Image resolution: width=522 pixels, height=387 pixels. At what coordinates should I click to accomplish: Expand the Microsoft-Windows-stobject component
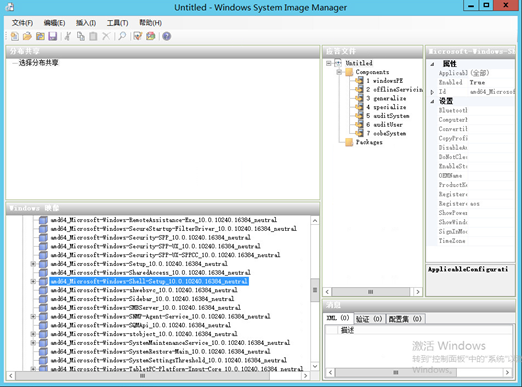(33, 334)
